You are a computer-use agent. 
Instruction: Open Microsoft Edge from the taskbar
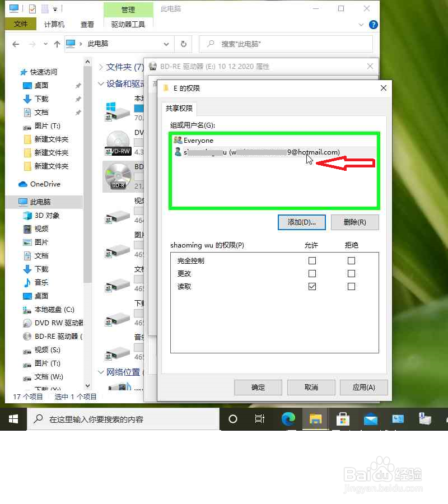coord(288,419)
